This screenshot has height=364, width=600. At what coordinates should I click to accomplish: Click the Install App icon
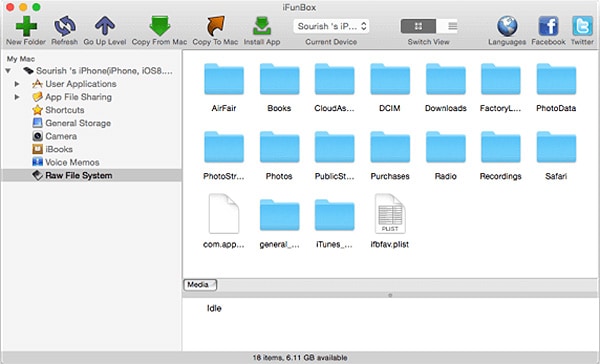pyautogui.click(x=262, y=26)
